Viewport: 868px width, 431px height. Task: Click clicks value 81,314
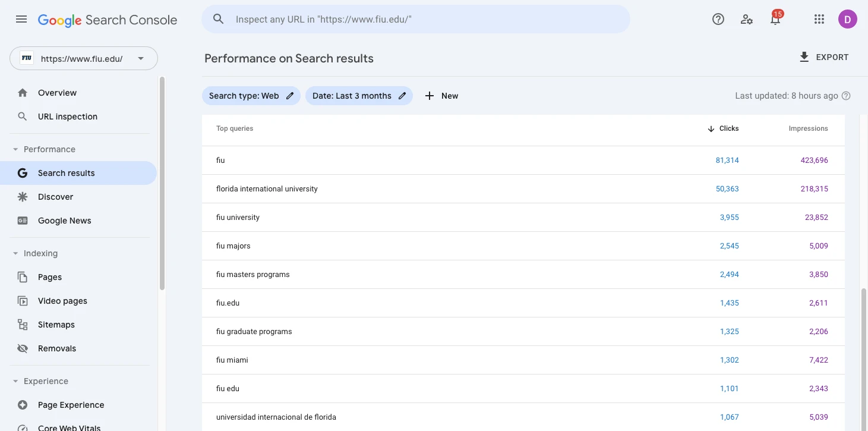(x=727, y=161)
